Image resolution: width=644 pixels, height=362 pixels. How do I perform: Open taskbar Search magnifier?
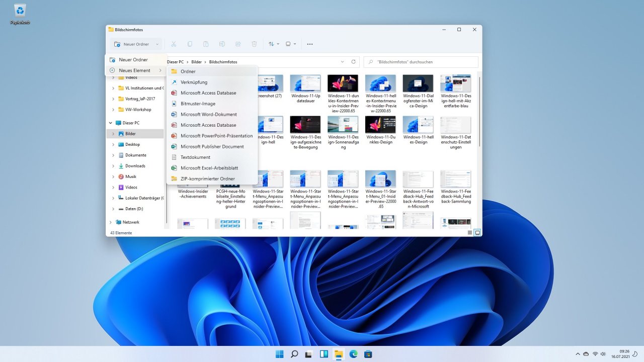click(x=294, y=354)
